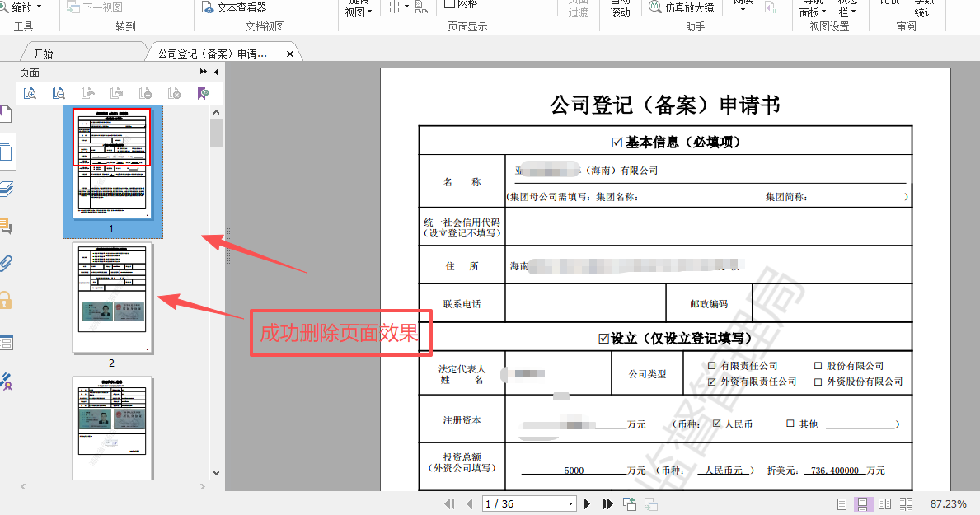Viewport: 980px width, 515px height.
Task: Toggle 外资有限责任公司 checkbox
Action: tap(711, 382)
